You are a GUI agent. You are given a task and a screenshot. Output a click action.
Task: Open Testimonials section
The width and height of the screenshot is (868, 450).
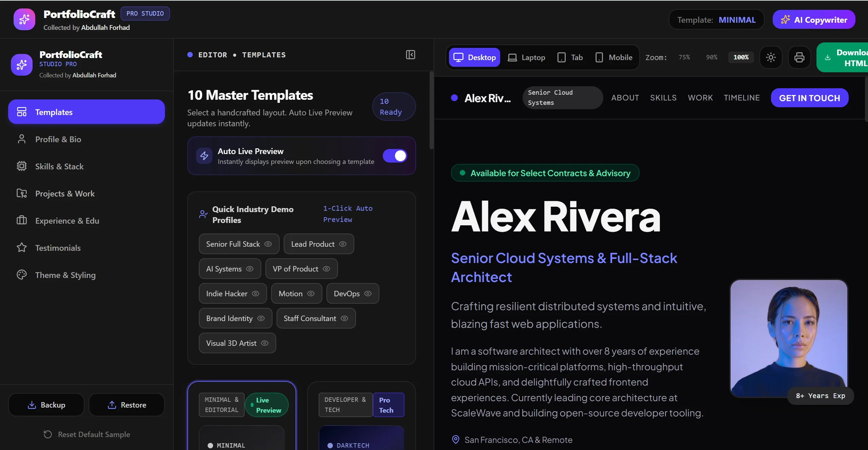click(x=86, y=248)
